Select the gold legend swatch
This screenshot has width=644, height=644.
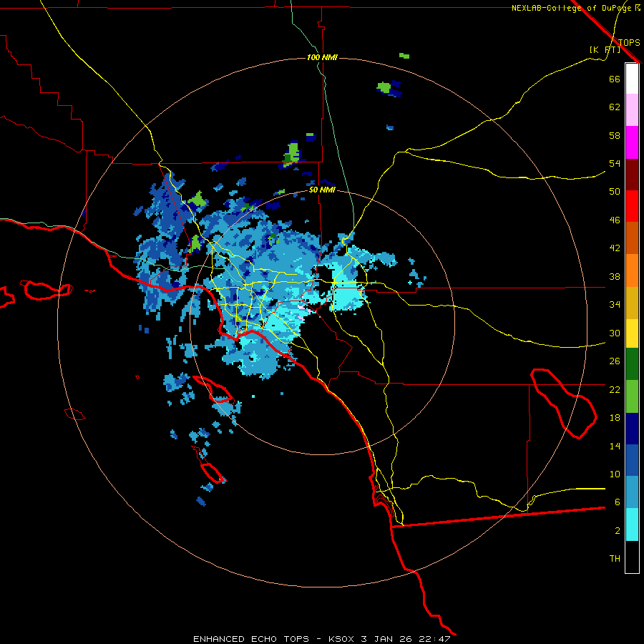pyautogui.click(x=632, y=303)
